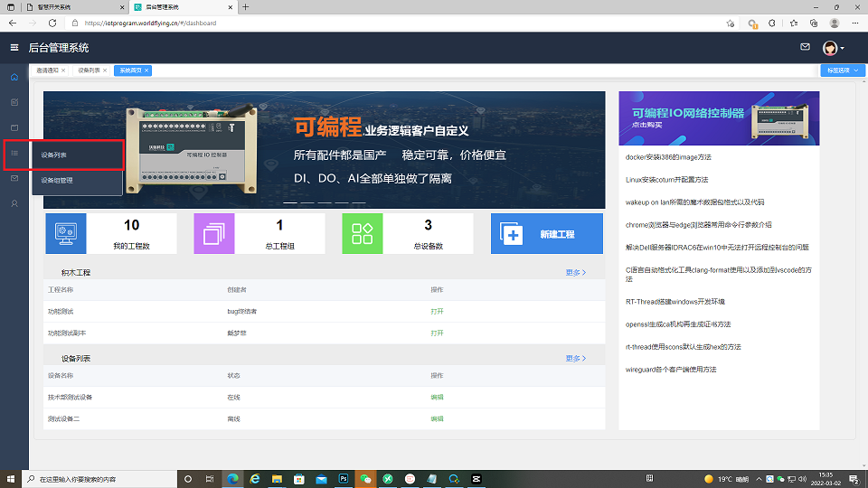Screen dimensions: 868x488
Task: Go back in the browser
Action: click(x=12, y=23)
